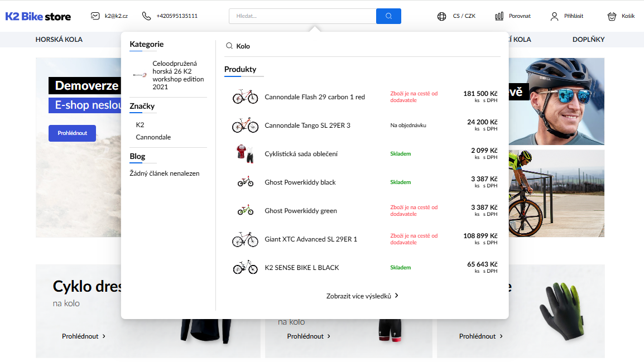
Task: Click cyclist with helmet banner image
Action: [556, 102]
